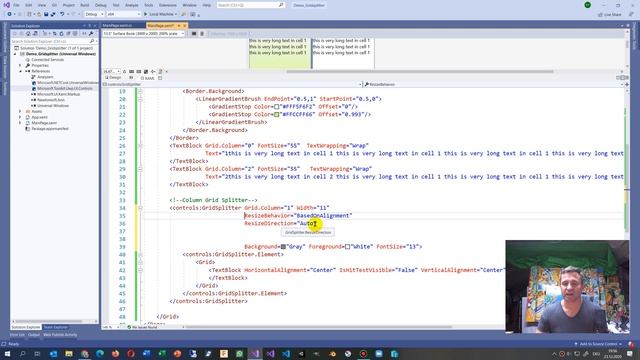Screen dimensions: 640x360
Task: Click the Navigate Backward toolbar icon
Action: coord(9,14)
